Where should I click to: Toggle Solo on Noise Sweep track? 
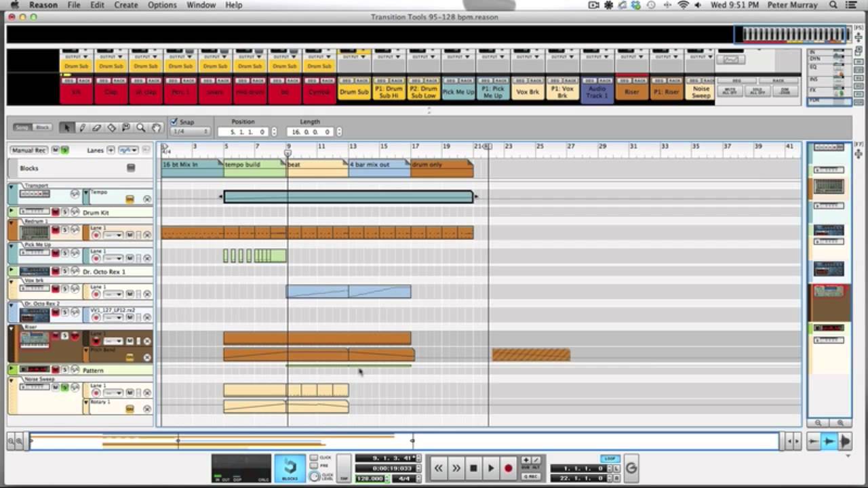tap(65, 387)
